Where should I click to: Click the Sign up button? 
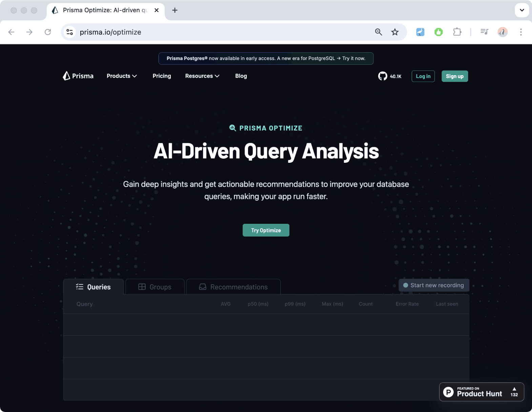pos(454,76)
